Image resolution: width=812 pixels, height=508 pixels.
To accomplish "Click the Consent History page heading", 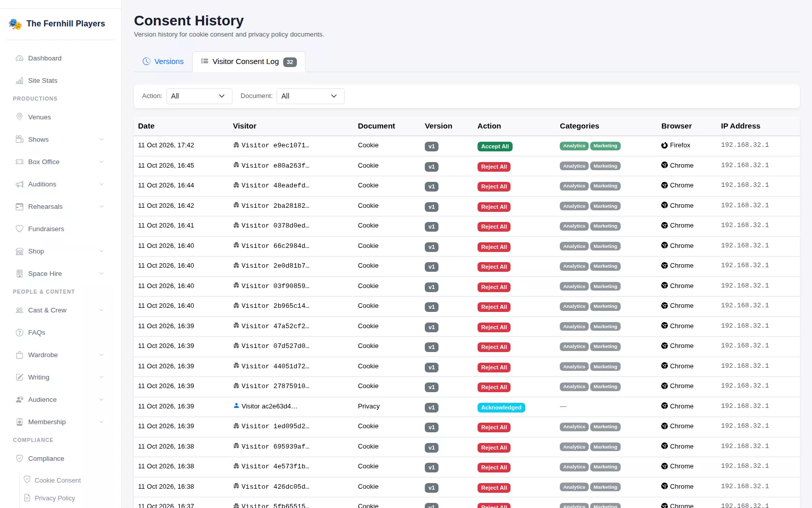I will point(189,21).
